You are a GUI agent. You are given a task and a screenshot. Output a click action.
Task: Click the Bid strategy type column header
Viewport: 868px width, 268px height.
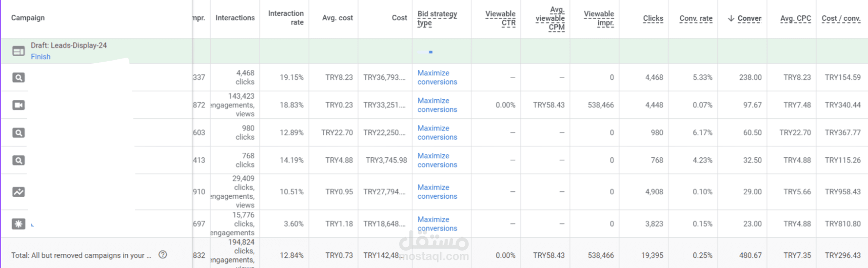tap(437, 18)
